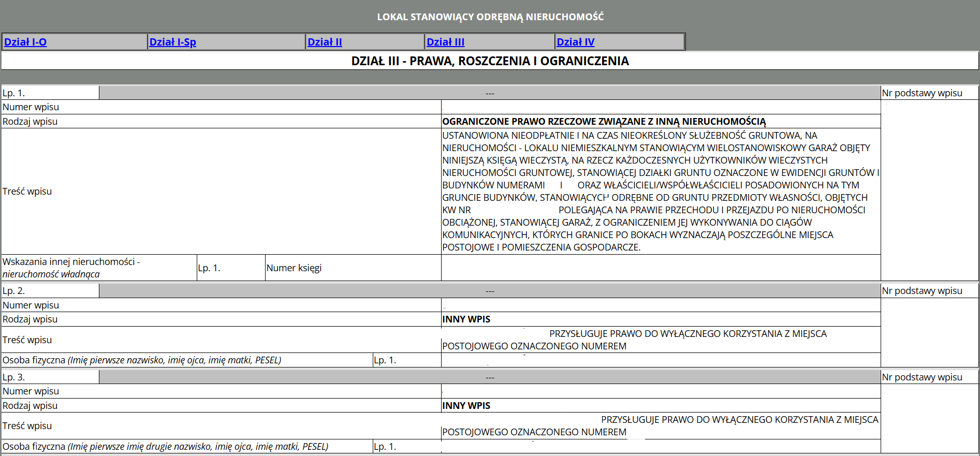Click 'Nr podstawy wpisu' header of entry Lp. 3
The image size is (980, 456).
[x=922, y=377]
